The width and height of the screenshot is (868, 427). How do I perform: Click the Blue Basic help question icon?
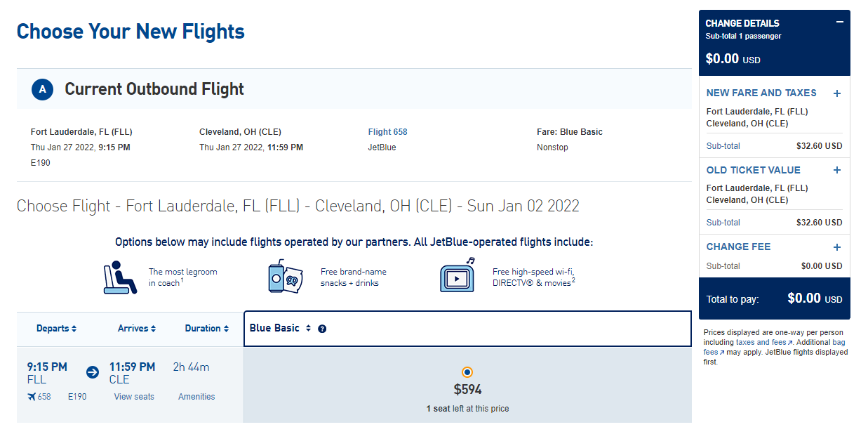point(322,329)
